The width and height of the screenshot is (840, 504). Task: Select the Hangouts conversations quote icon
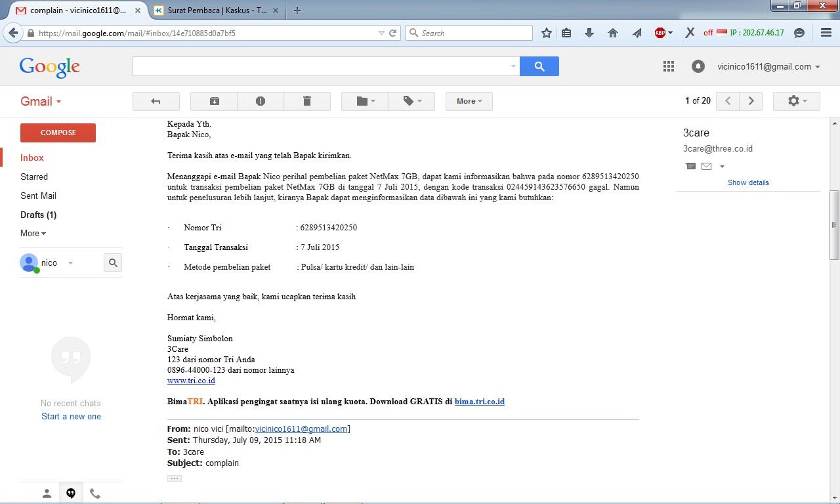71,493
